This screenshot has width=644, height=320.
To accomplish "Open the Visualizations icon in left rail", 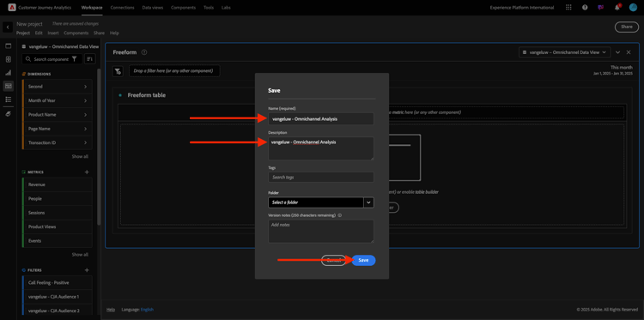I will [9, 59].
